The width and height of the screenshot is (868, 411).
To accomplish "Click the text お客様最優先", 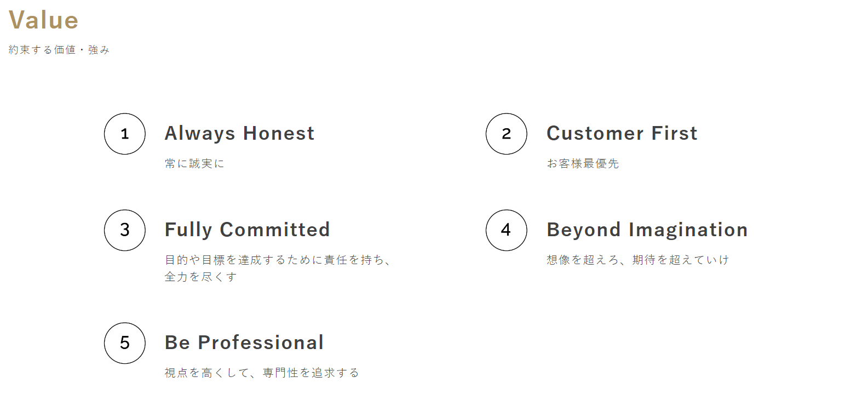I will tap(583, 163).
